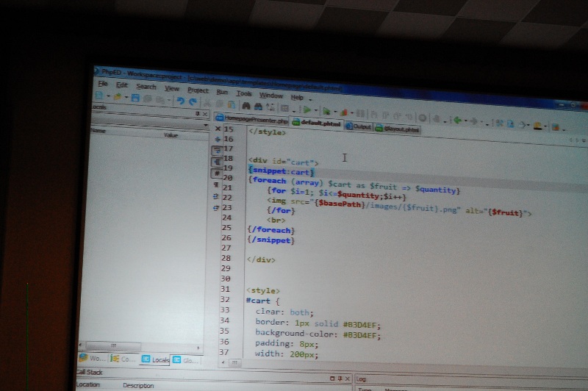Click the Profiler bar chart icon
Viewport: 588px width, 391px height.
tap(343, 112)
